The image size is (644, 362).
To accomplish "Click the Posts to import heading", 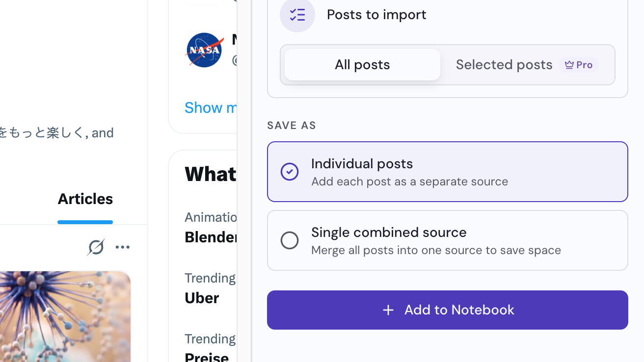I will (376, 15).
